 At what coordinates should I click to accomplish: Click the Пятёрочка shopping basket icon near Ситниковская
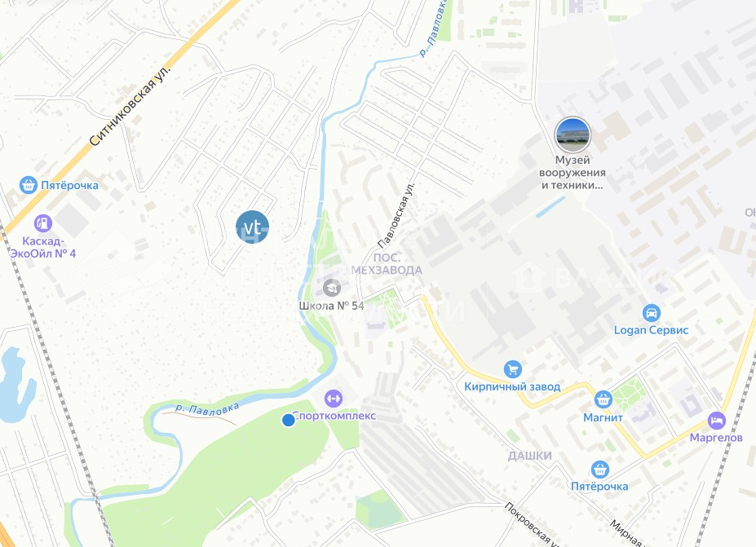pyautogui.click(x=29, y=185)
